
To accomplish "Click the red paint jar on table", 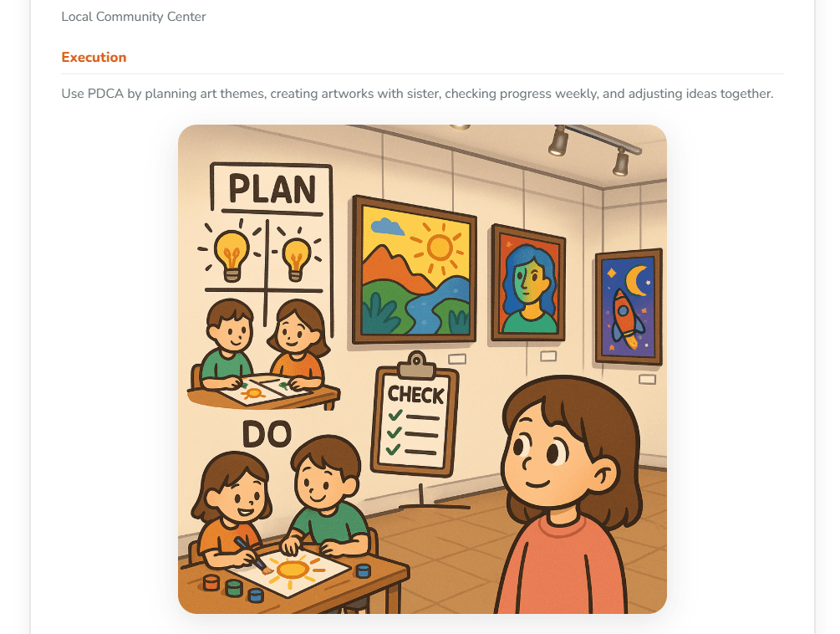I will pyautogui.click(x=211, y=582).
